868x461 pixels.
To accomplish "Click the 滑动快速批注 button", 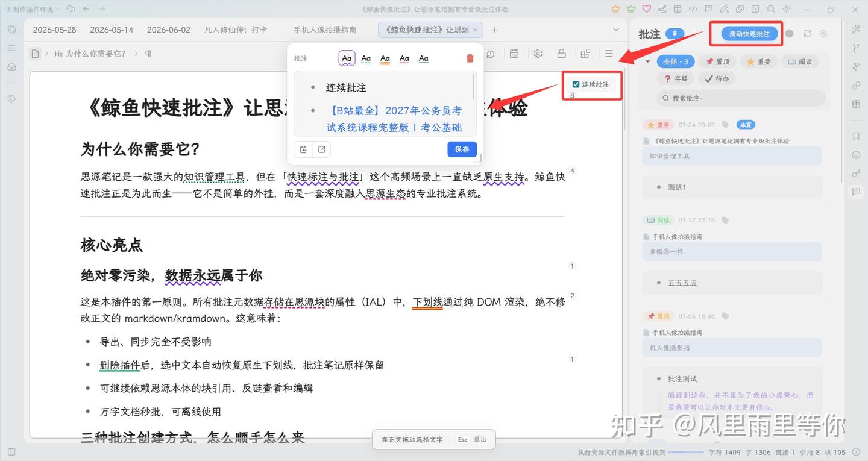I will click(749, 34).
